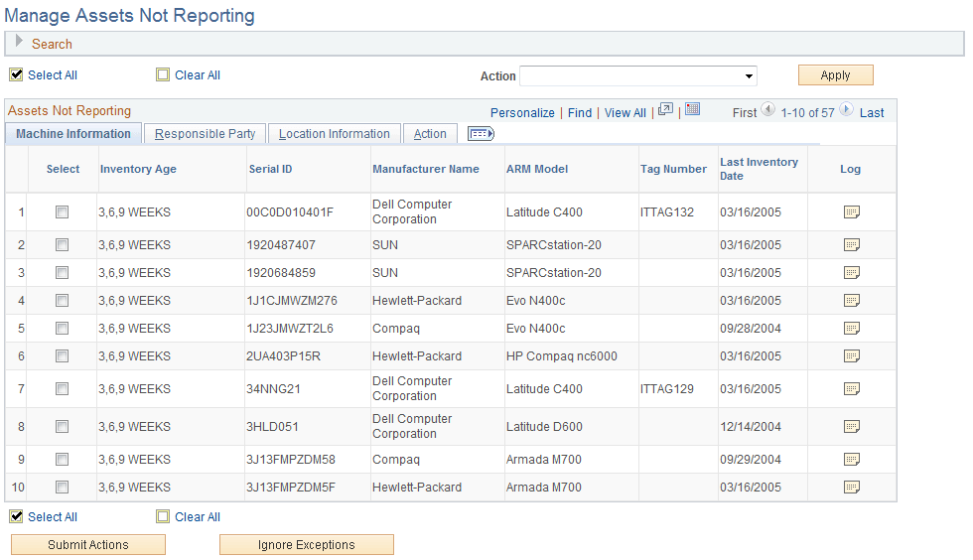
Task: Toggle the top Clear All checkbox
Action: (x=163, y=74)
